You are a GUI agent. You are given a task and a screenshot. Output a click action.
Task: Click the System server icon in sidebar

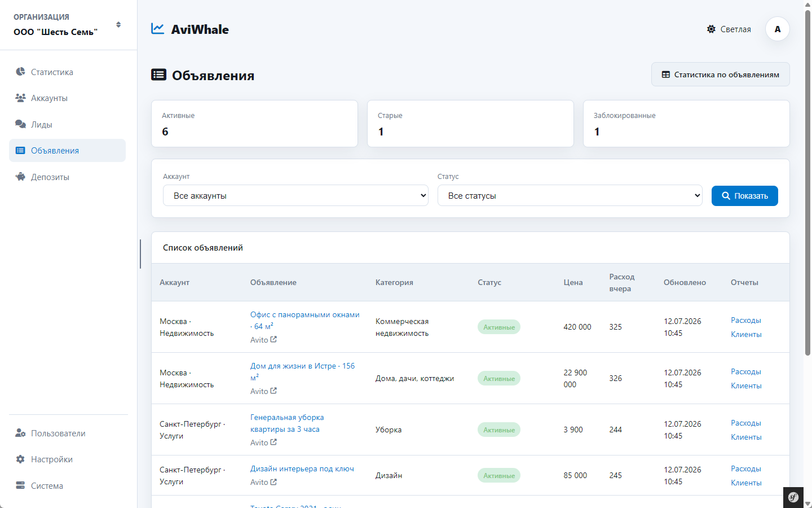[x=20, y=485]
